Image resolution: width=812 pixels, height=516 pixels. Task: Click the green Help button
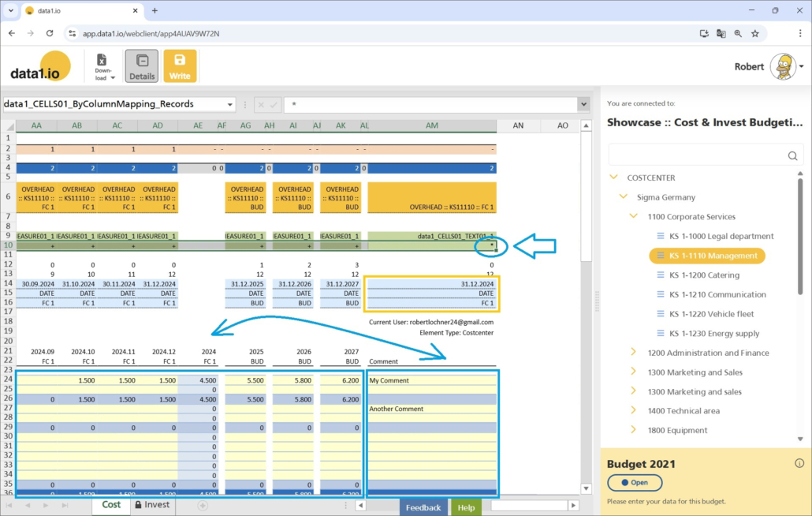click(466, 507)
